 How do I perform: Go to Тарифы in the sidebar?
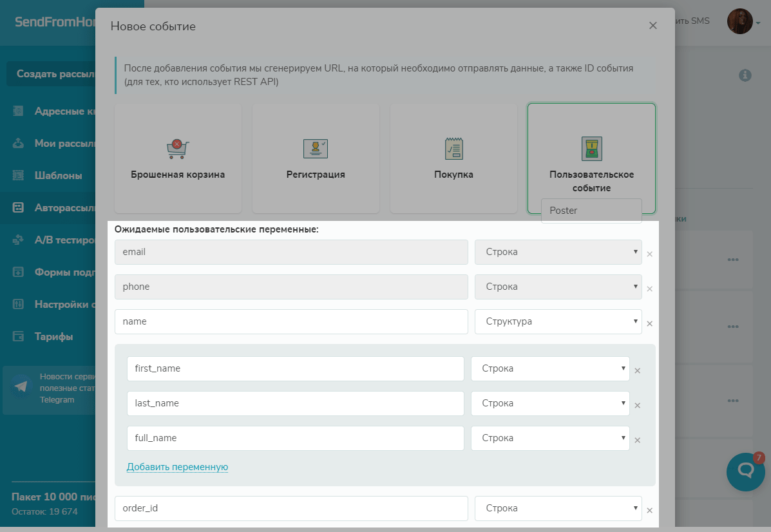[53, 336]
